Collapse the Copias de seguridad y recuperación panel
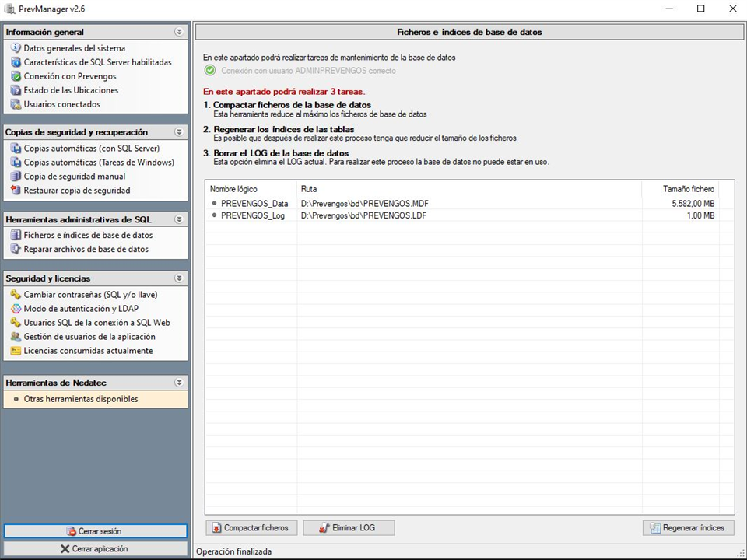 179,132
